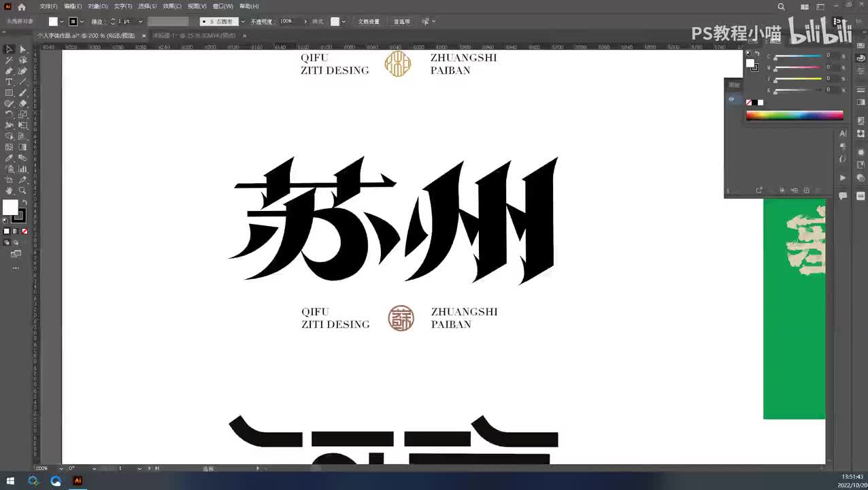Set paint mode to Gradient
The image size is (868, 490).
coord(16,231)
